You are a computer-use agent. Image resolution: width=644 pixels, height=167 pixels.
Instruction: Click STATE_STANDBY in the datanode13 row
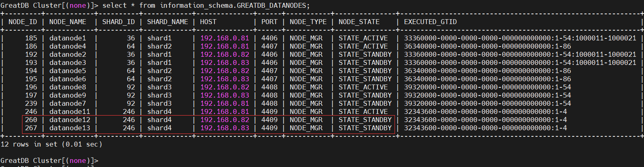point(365,128)
